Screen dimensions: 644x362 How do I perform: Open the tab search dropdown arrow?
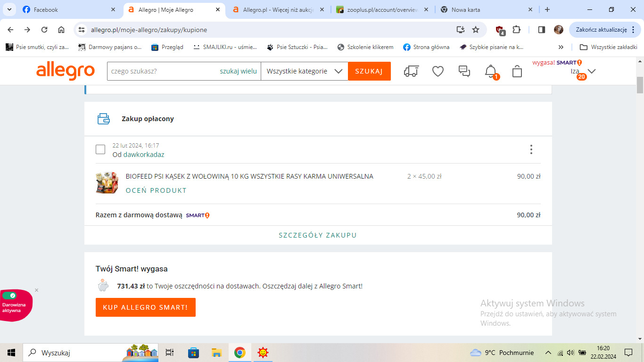(9, 9)
